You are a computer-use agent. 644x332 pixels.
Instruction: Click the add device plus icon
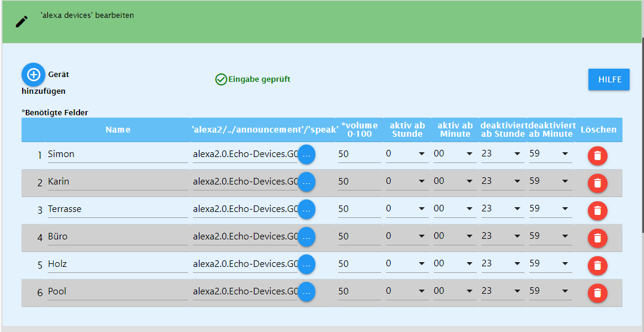point(33,75)
